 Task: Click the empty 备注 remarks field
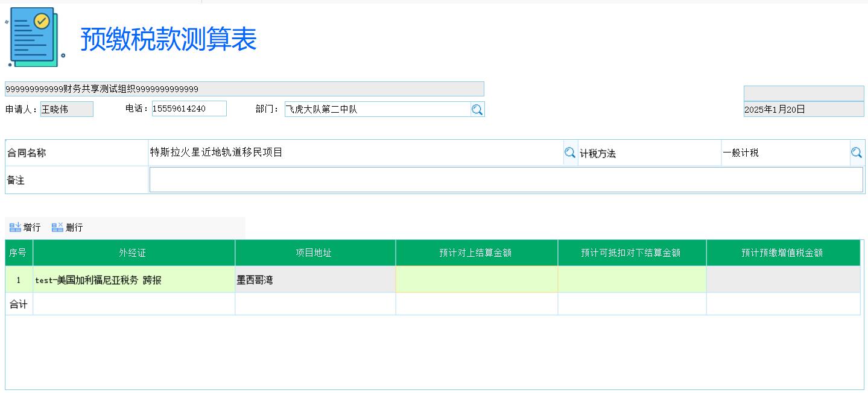pyautogui.click(x=507, y=180)
